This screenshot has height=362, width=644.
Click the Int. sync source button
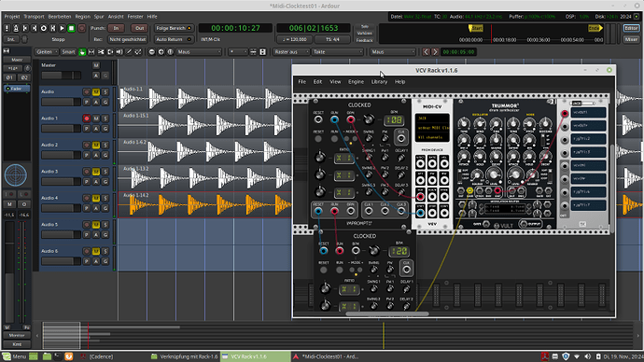(x=11, y=39)
